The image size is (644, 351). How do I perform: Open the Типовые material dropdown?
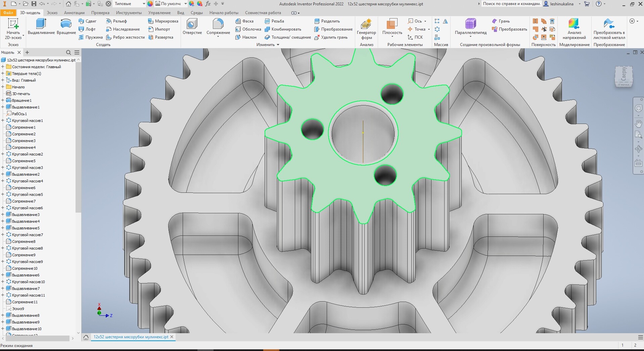(144, 4)
